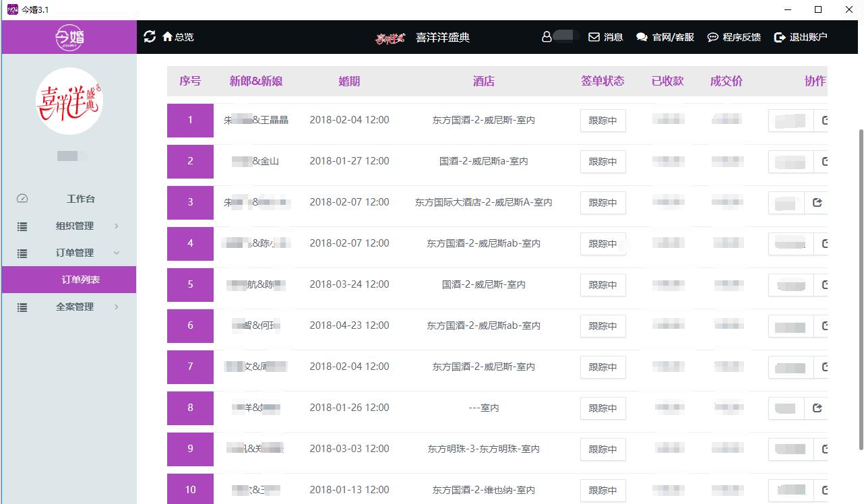This screenshot has height=504, width=864.
Task: Click the 序号 column header
Action: [190, 81]
